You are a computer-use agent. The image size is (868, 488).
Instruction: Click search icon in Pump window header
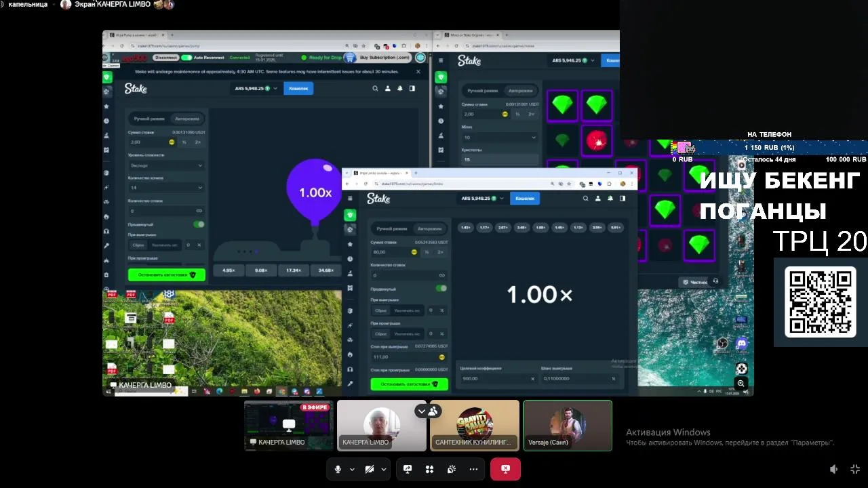375,88
